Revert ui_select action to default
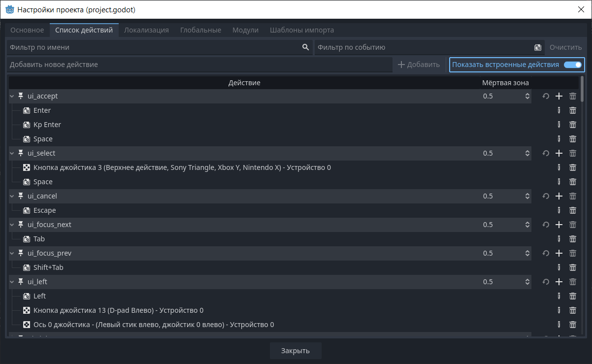The height and width of the screenshot is (364, 592). [546, 154]
